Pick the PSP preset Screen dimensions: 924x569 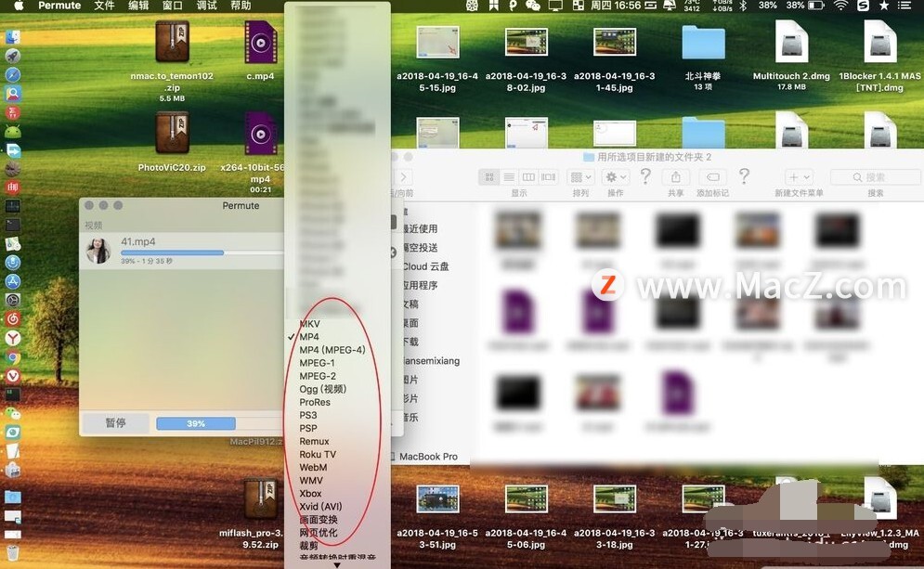(307, 428)
